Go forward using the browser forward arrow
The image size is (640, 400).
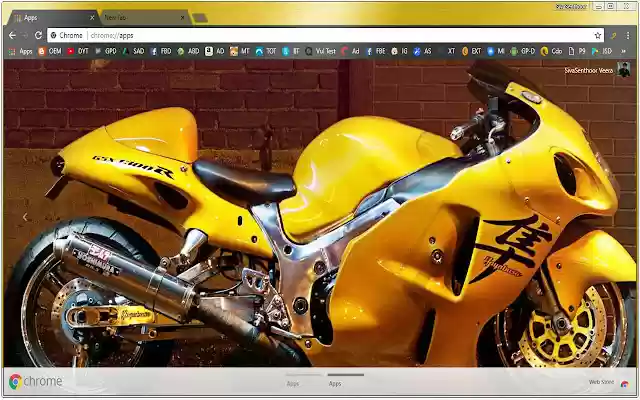[25, 36]
